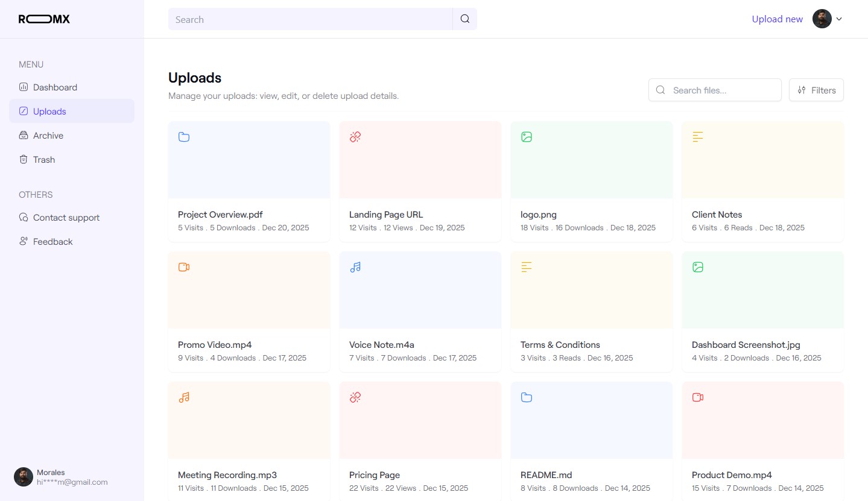The image size is (868, 501).
Task: Click the image icon on the logo.png card
Action: click(x=527, y=137)
